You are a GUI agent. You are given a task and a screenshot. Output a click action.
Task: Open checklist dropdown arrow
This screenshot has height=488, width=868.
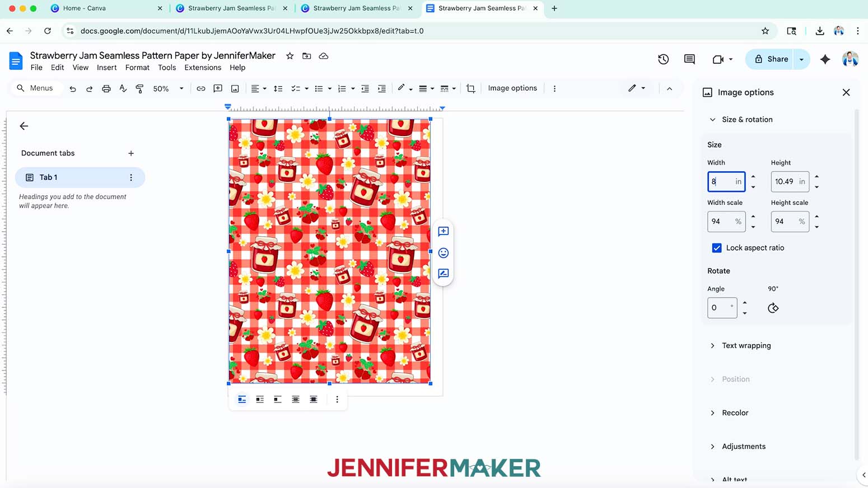pyautogui.click(x=306, y=88)
